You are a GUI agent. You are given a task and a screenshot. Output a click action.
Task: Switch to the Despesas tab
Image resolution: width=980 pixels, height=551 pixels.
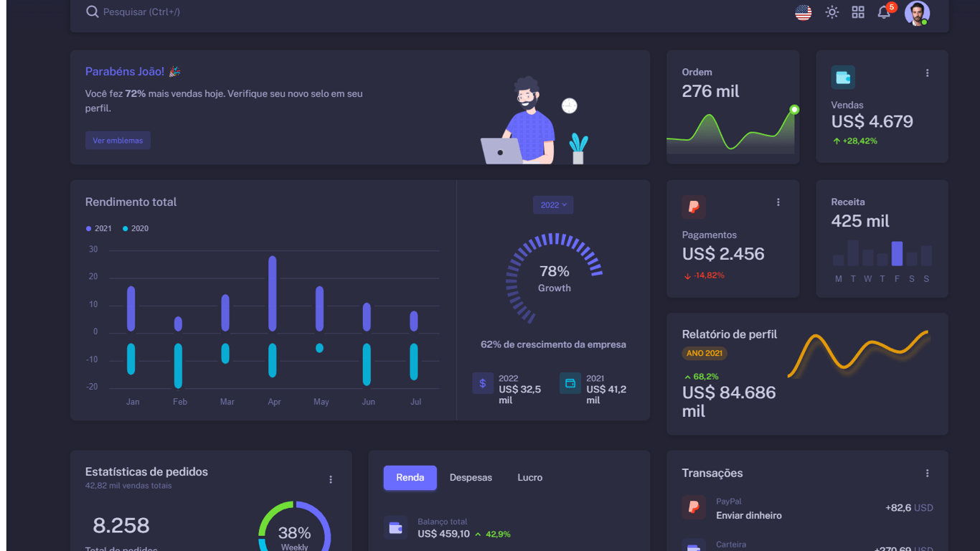(x=471, y=478)
